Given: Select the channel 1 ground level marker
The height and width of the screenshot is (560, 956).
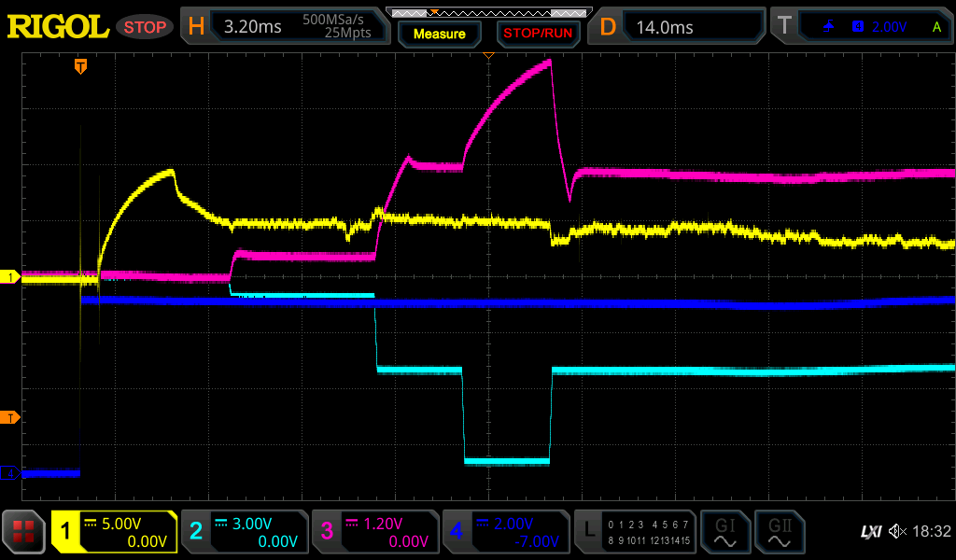Looking at the screenshot, I should [10, 277].
